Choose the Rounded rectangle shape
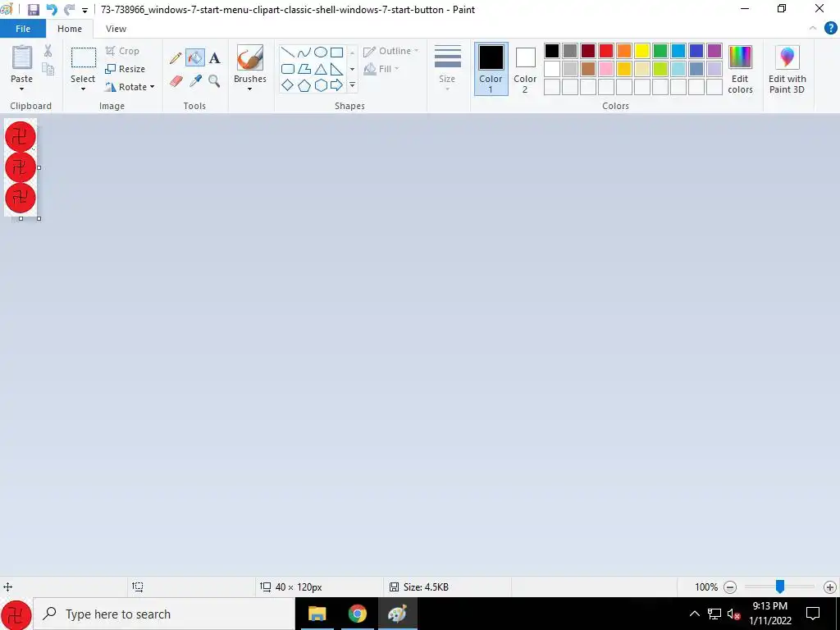The image size is (840, 630). [x=288, y=69]
